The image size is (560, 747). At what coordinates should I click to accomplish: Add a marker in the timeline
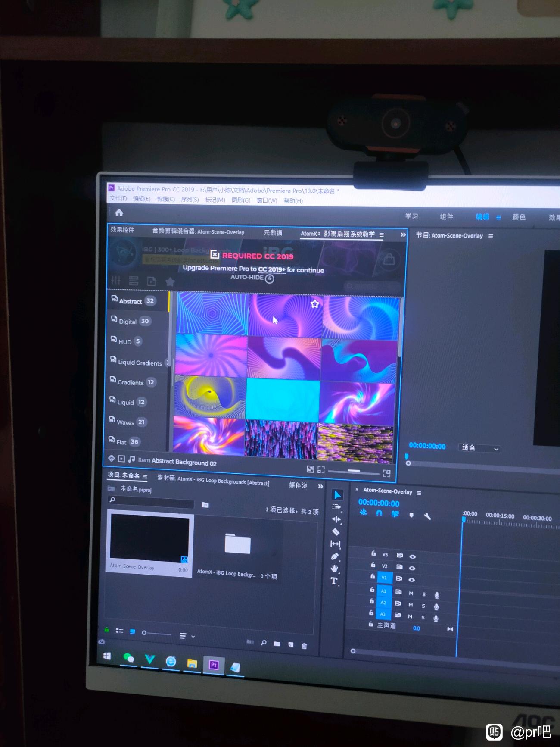click(x=411, y=515)
